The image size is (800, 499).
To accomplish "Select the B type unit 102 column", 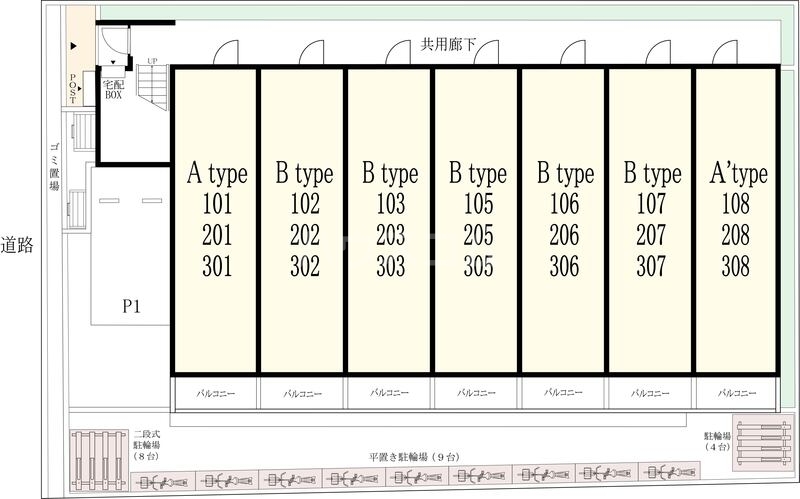I will 303,220.
